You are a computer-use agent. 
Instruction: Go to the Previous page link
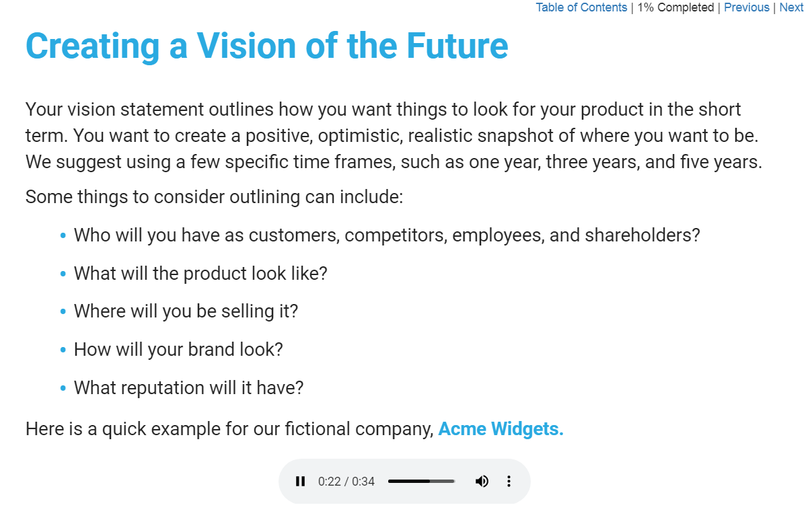click(747, 7)
